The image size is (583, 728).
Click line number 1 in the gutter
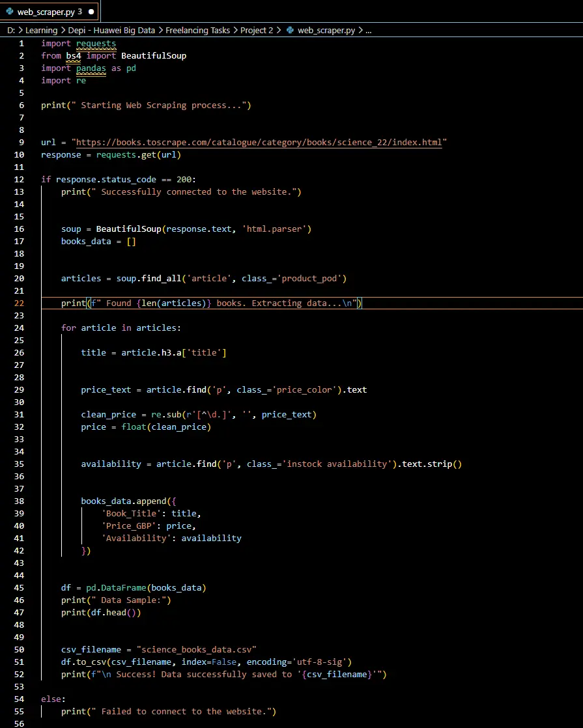[21, 44]
